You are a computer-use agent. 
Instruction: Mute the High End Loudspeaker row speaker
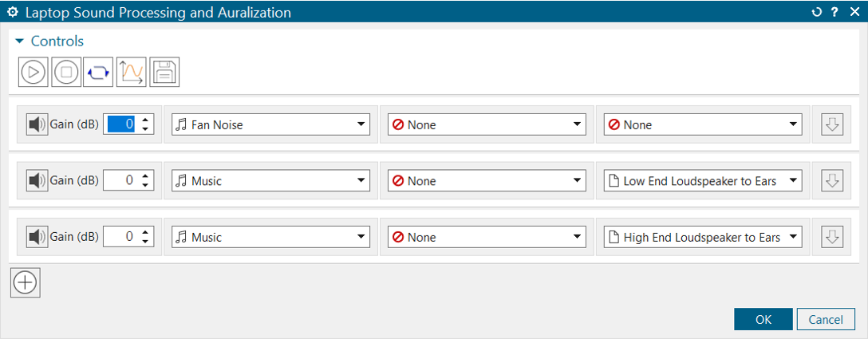(x=37, y=237)
